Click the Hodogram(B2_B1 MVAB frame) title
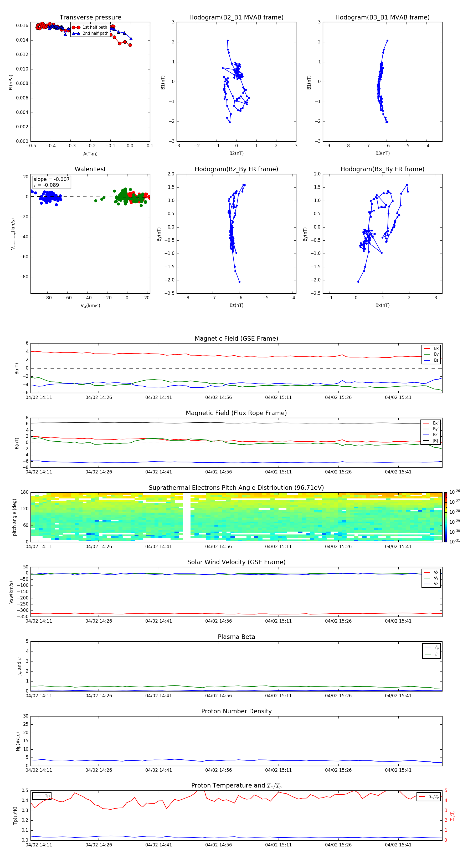The height and width of the screenshot is (868, 473). click(x=236, y=17)
